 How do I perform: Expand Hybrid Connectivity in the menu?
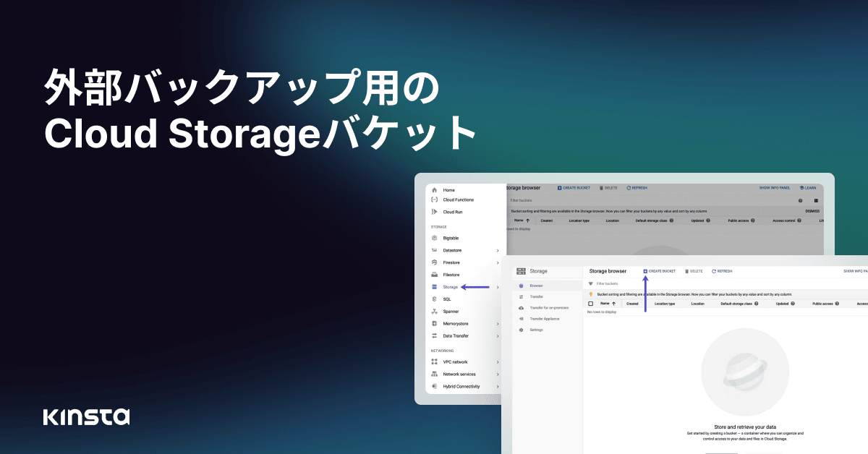coord(498,386)
